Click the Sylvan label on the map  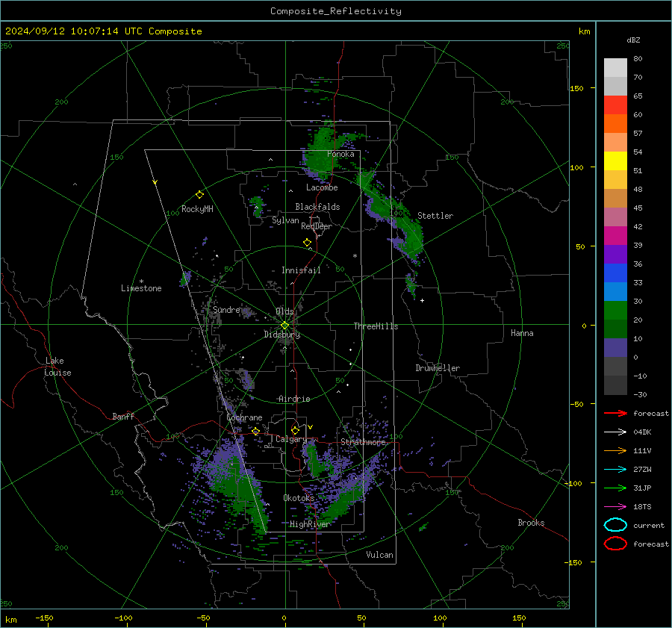pos(285,220)
